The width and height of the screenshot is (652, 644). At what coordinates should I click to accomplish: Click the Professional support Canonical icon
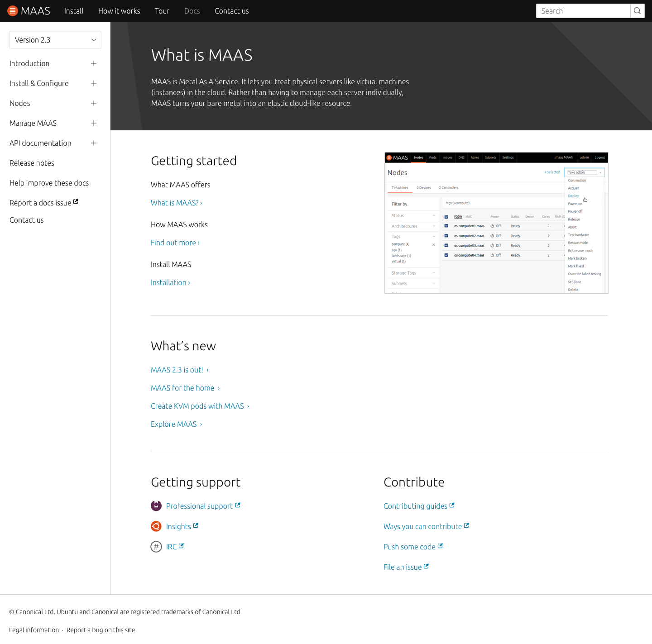156,506
